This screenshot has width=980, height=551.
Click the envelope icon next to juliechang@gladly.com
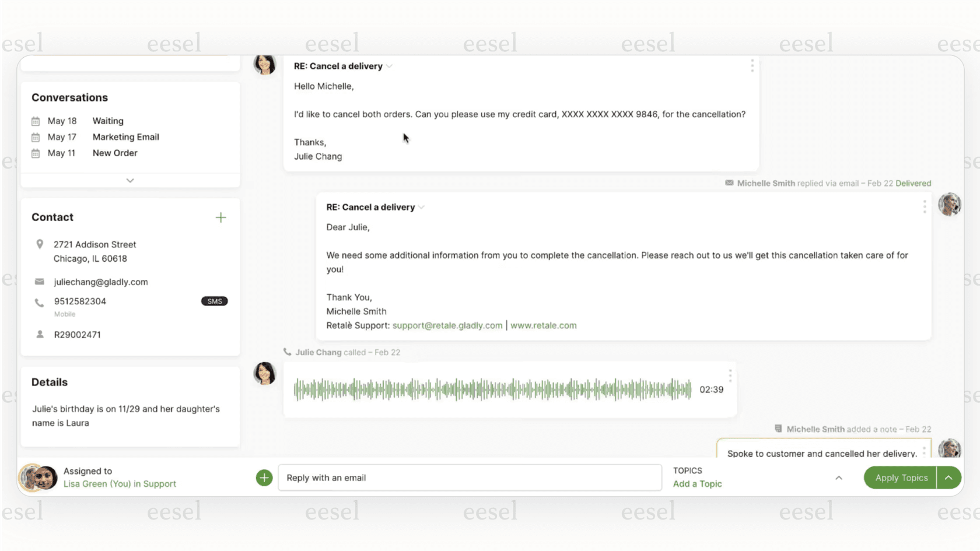coord(40,282)
